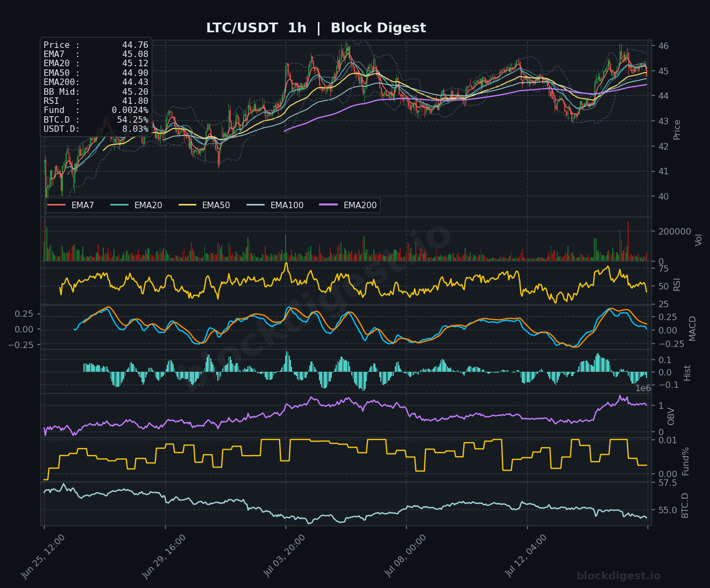Click the EMA7 legend entry
The image size is (710, 588).
71,206
